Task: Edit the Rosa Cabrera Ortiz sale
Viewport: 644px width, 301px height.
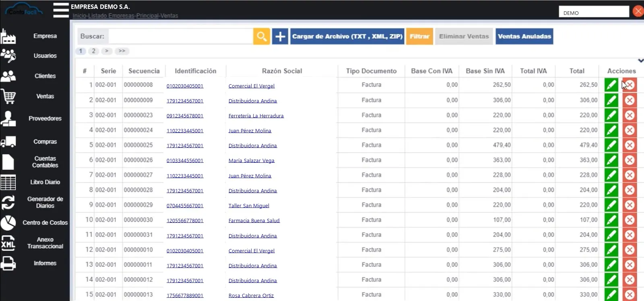Action: pyautogui.click(x=611, y=295)
